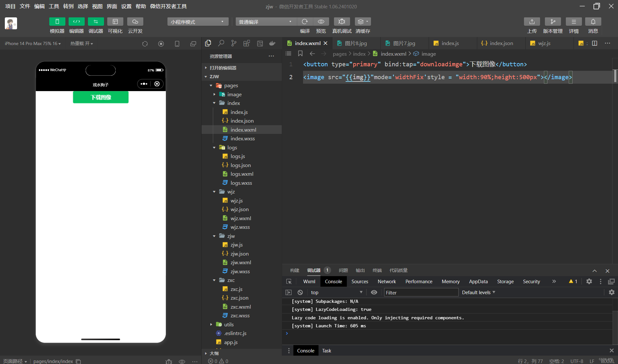Image resolution: width=618 pixels, height=364 pixels.
Task: Switch to the Network tab in the debugger
Action: point(387,281)
